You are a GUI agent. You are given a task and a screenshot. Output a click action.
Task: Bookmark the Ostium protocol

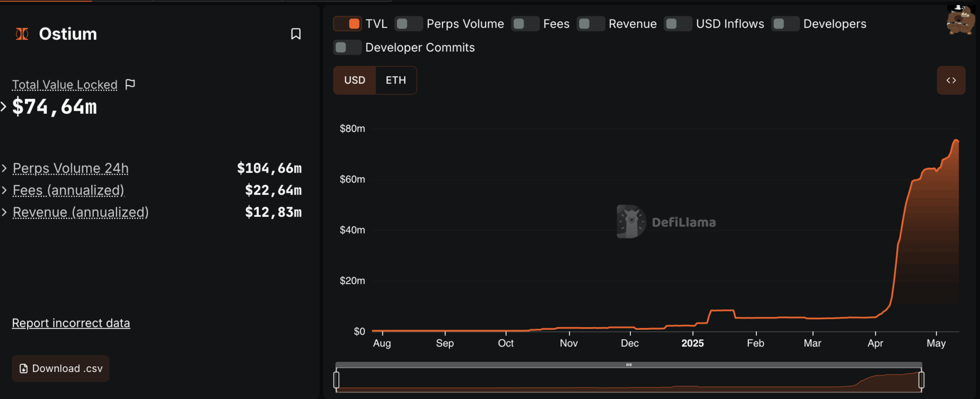[296, 34]
